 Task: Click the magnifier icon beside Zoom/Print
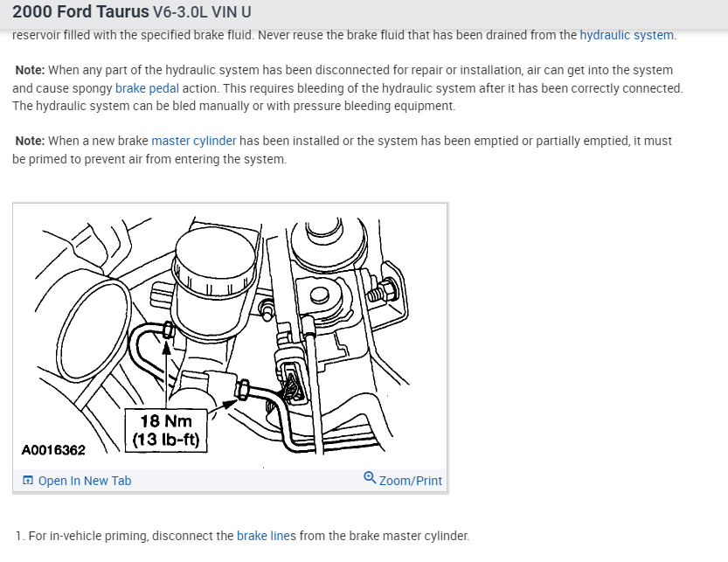370,478
